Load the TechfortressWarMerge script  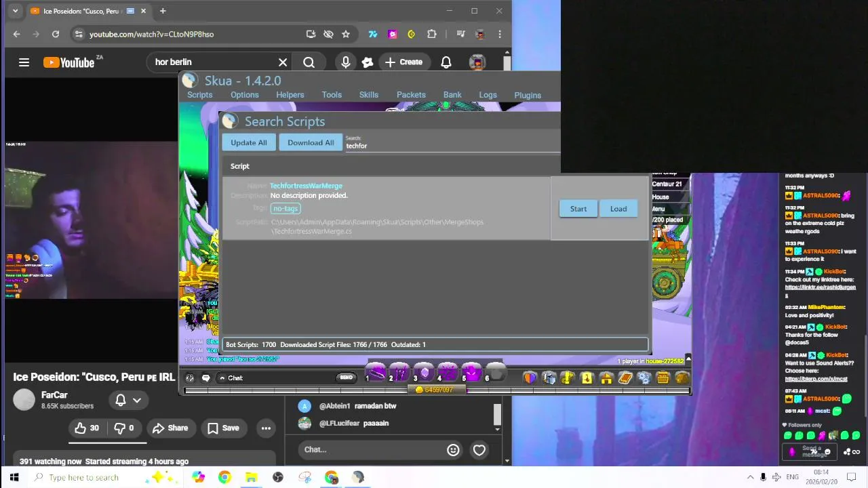click(618, 209)
